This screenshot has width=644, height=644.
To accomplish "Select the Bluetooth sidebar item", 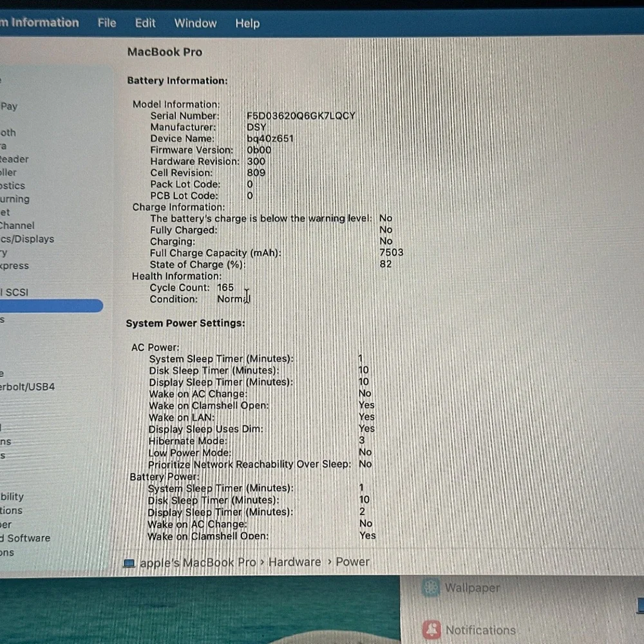I will pyautogui.click(x=8, y=133).
